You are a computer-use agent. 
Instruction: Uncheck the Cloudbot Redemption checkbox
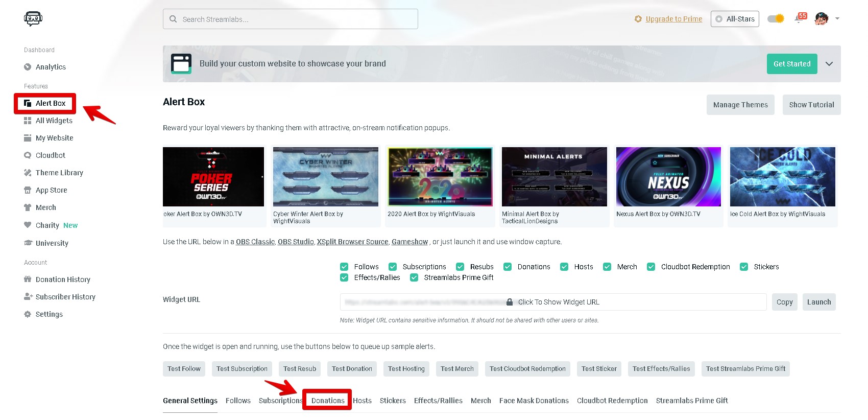651,267
